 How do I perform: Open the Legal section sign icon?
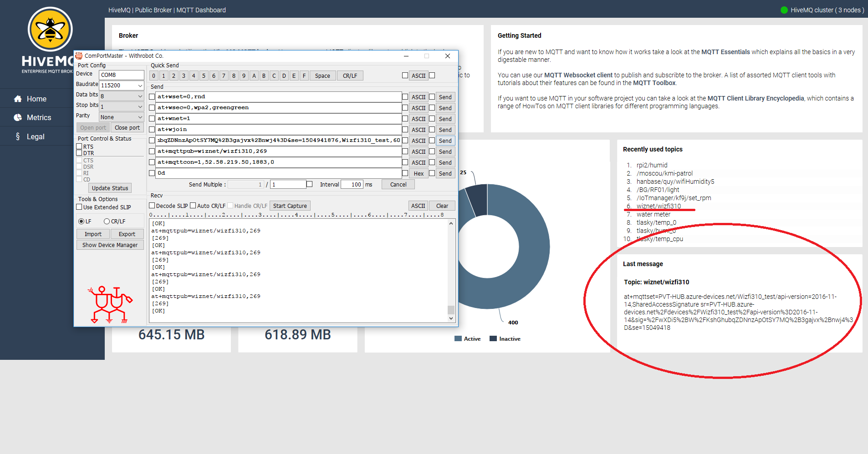[x=18, y=136]
